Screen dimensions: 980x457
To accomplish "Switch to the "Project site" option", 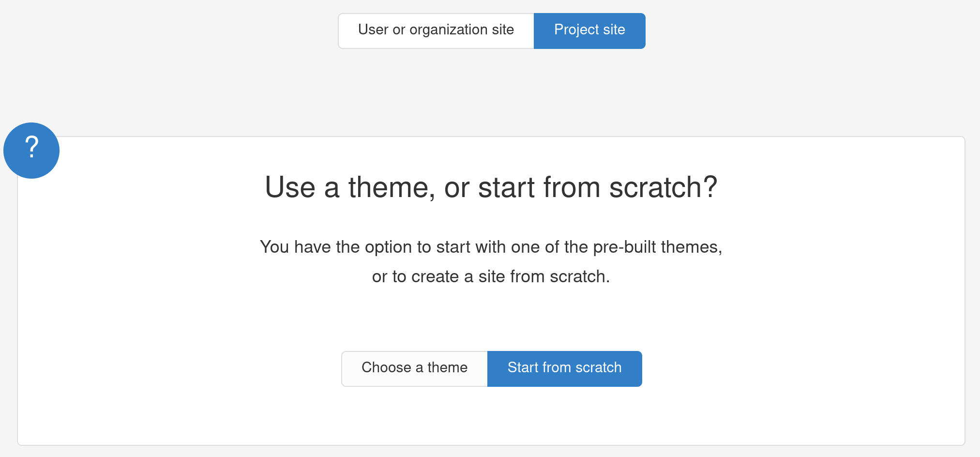I will coord(589,30).
